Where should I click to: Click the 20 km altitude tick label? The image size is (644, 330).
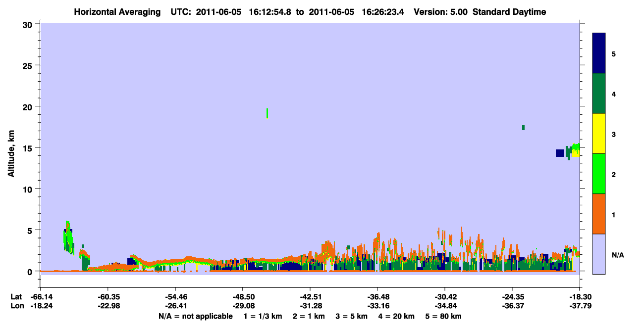click(x=28, y=106)
